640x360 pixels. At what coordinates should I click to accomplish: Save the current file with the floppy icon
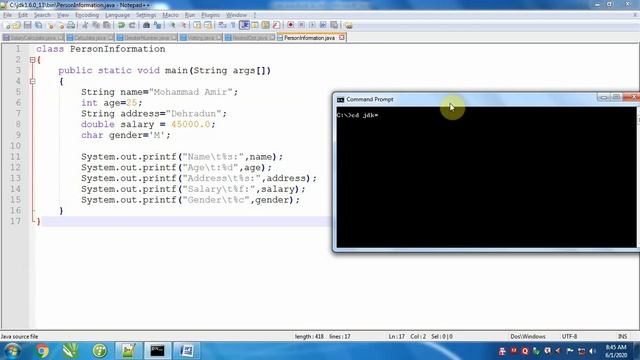coord(27,25)
